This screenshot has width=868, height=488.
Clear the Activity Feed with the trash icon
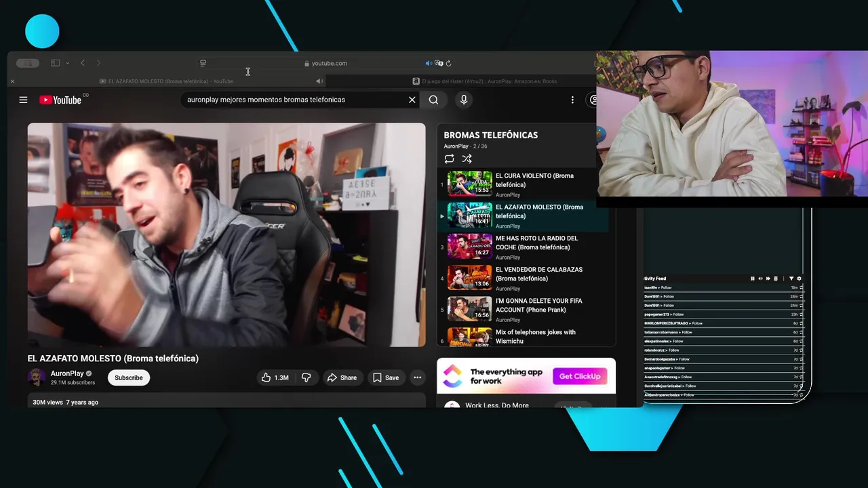click(x=775, y=279)
